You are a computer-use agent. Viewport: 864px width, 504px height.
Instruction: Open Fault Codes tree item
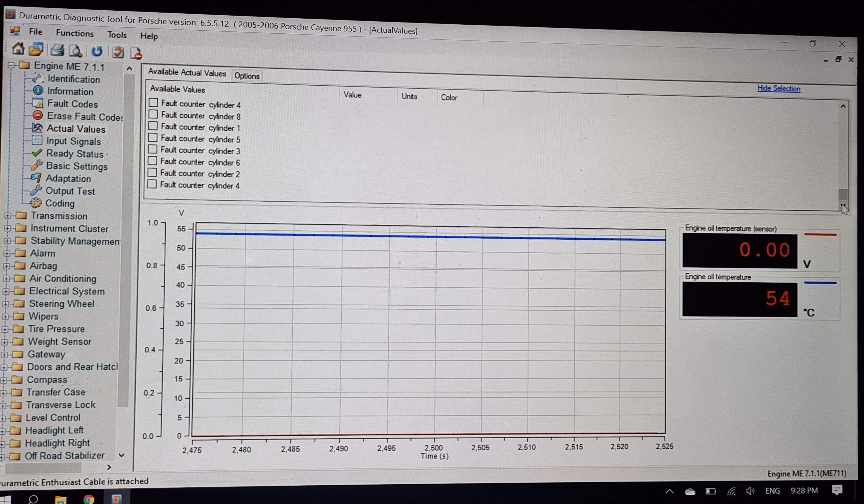(x=72, y=104)
